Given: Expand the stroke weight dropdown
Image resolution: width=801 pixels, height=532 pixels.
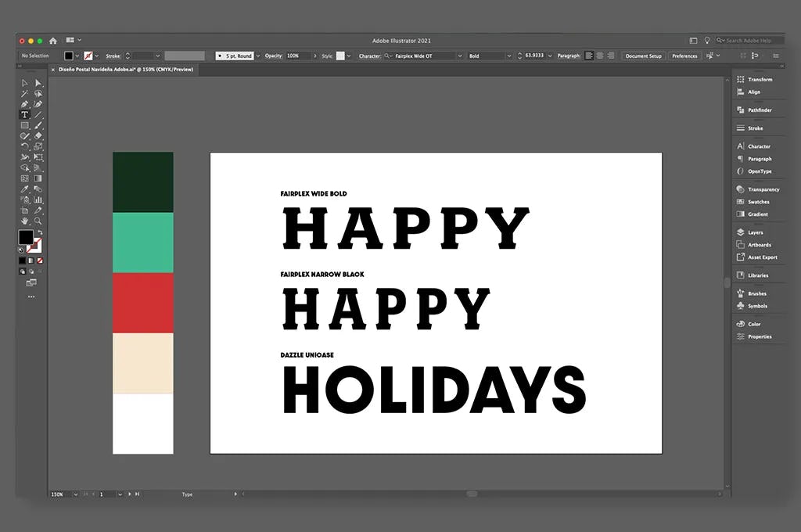Looking at the screenshot, I should 158,56.
